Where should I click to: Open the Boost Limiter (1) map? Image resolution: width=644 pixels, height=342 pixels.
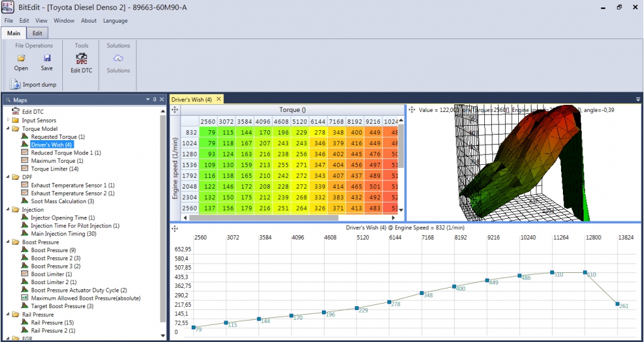(x=52, y=274)
